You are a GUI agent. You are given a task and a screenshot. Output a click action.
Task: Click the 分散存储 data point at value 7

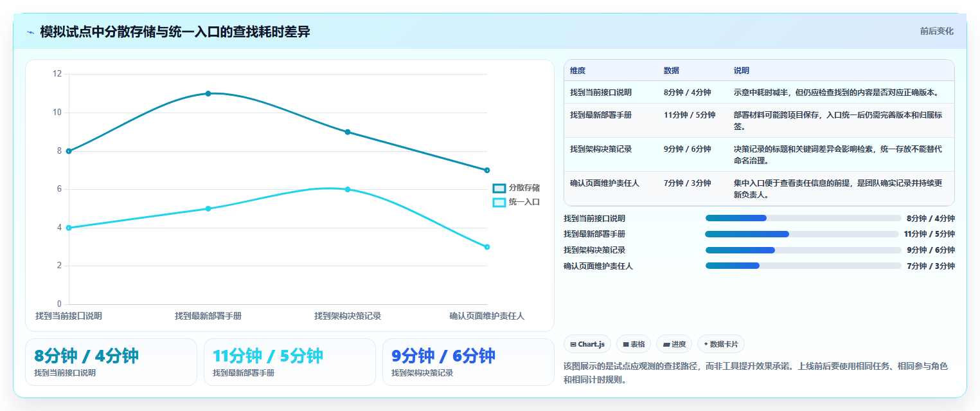(x=487, y=170)
